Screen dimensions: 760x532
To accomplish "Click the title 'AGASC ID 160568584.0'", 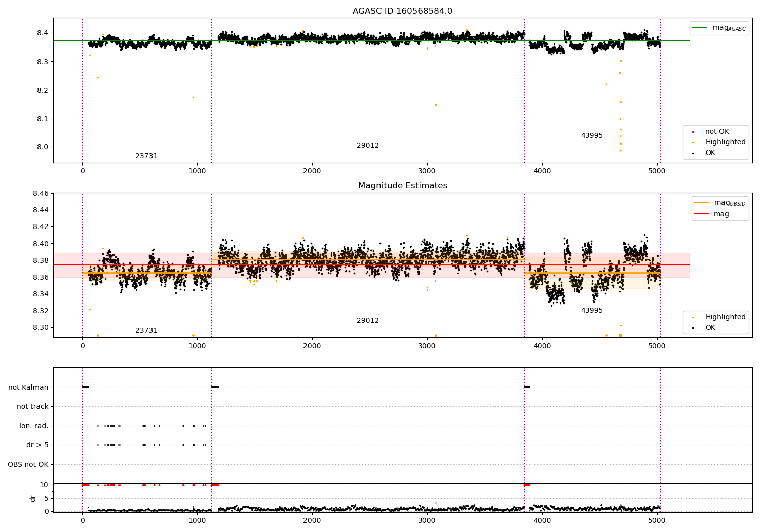I will click(402, 11).
